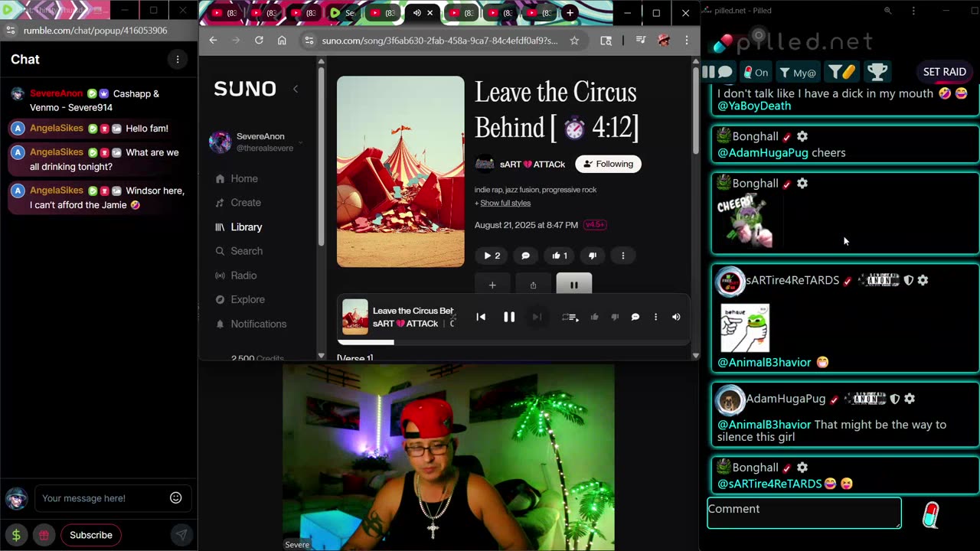Image resolution: width=980 pixels, height=551 pixels.
Task: Go back in the Suno browser window
Action: 213,41
